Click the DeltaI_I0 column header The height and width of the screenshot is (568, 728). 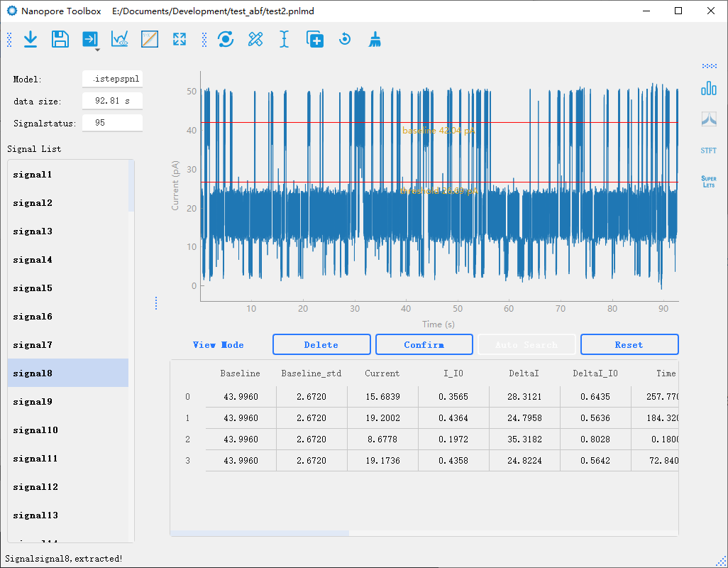click(595, 373)
